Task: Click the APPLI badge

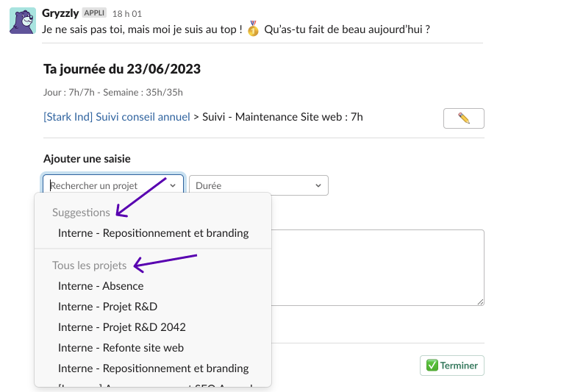Action: (94, 13)
